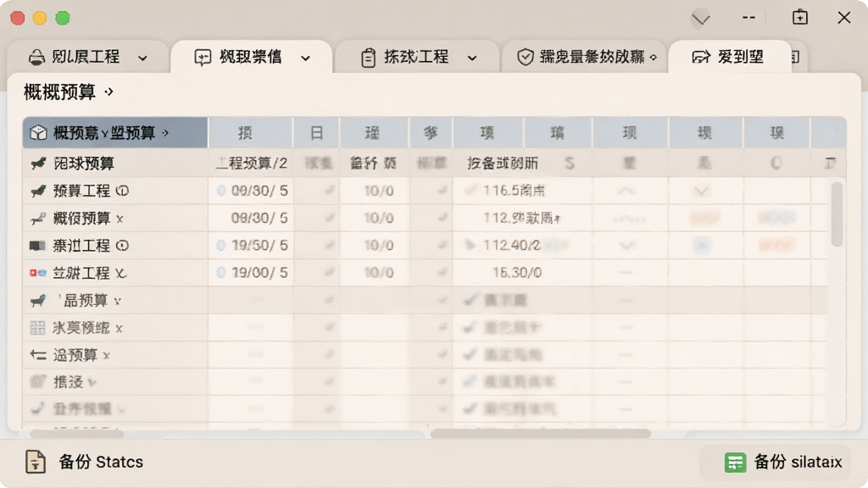Click the chat-plus icon in the second tab
Viewport: 868px width, 488px height.
pos(203,57)
